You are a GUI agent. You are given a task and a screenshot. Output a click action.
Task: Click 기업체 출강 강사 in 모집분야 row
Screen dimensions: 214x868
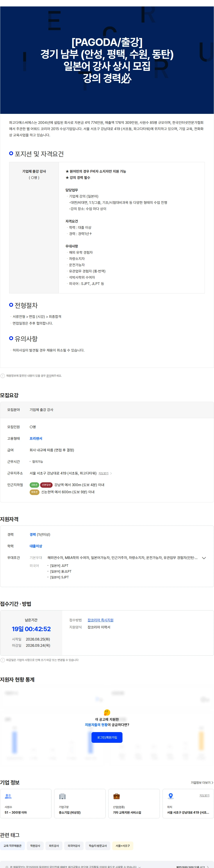pos(41,410)
